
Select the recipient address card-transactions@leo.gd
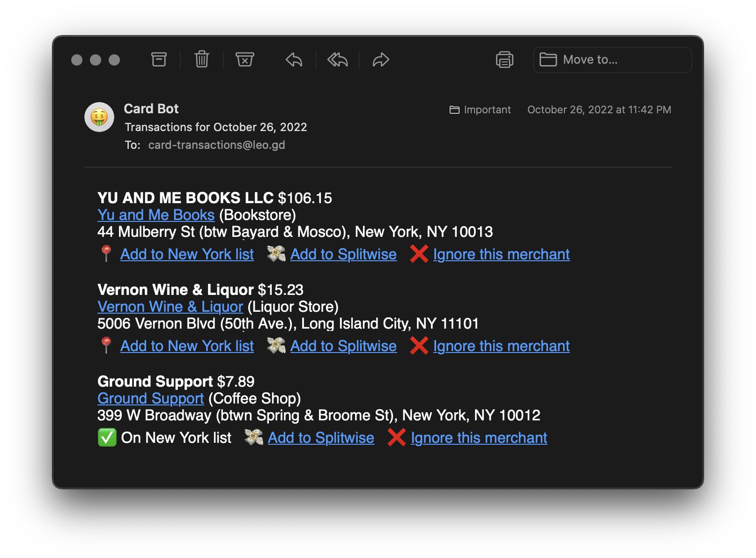[x=216, y=145]
